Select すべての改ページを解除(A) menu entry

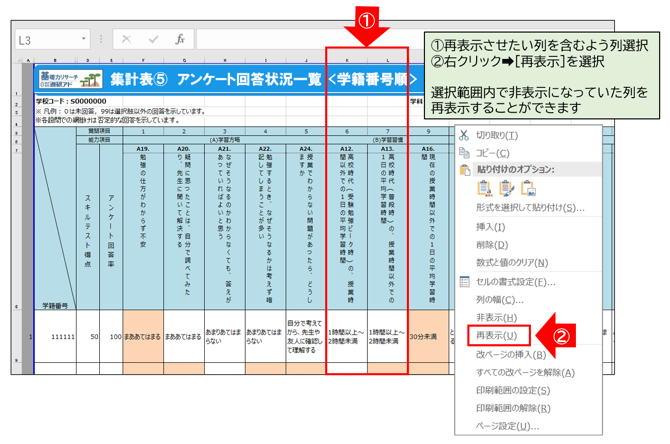coord(525,373)
